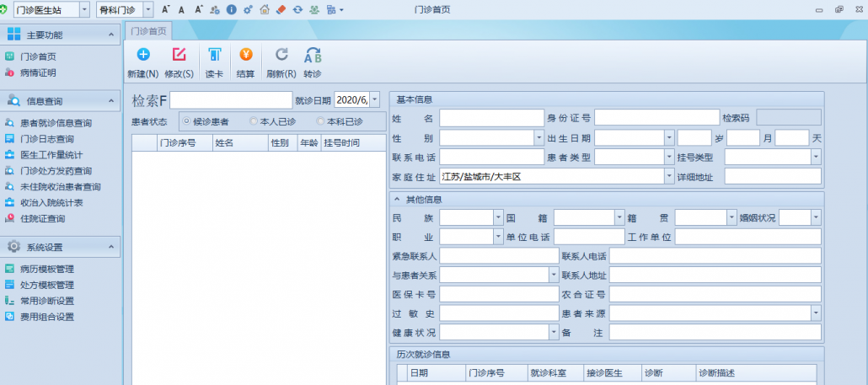Click the blue info icon in title bar

(231, 9)
